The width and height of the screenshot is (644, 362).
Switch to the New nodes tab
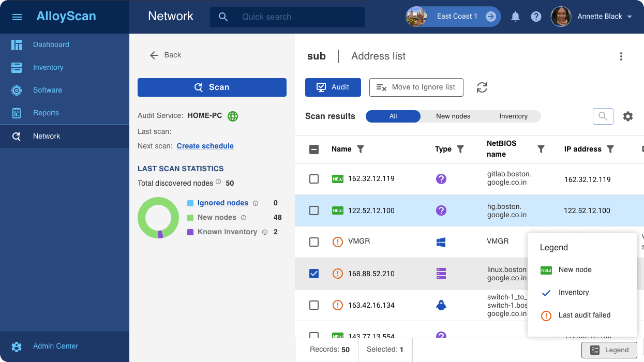point(453,116)
